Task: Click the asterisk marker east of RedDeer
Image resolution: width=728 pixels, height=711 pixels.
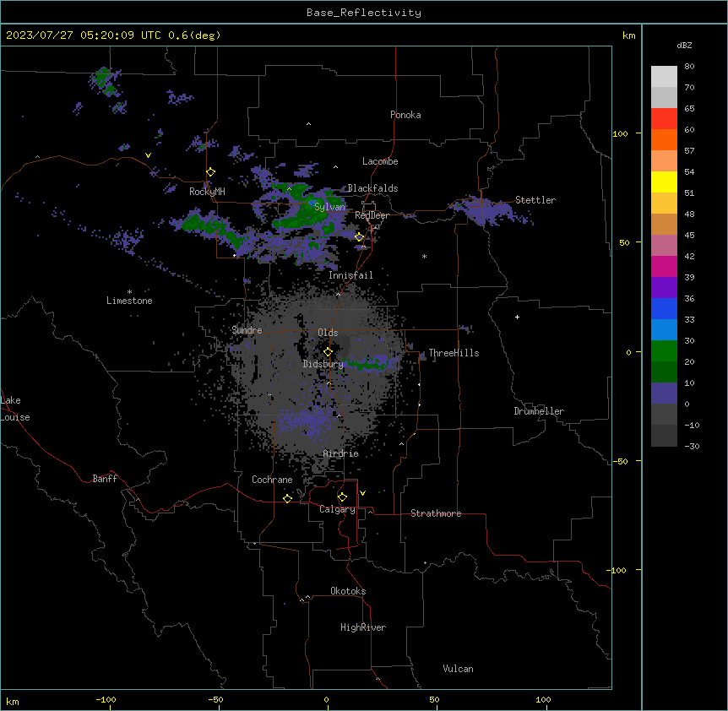Action: pyautogui.click(x=424, y=256)
